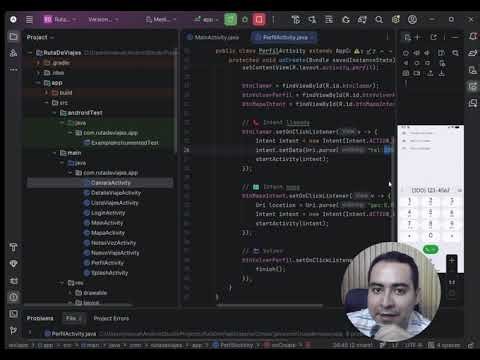This screenshot has height=360, width=480.
Task: Open Search Everywhere magnifier icon
Action: pos(379,20)
